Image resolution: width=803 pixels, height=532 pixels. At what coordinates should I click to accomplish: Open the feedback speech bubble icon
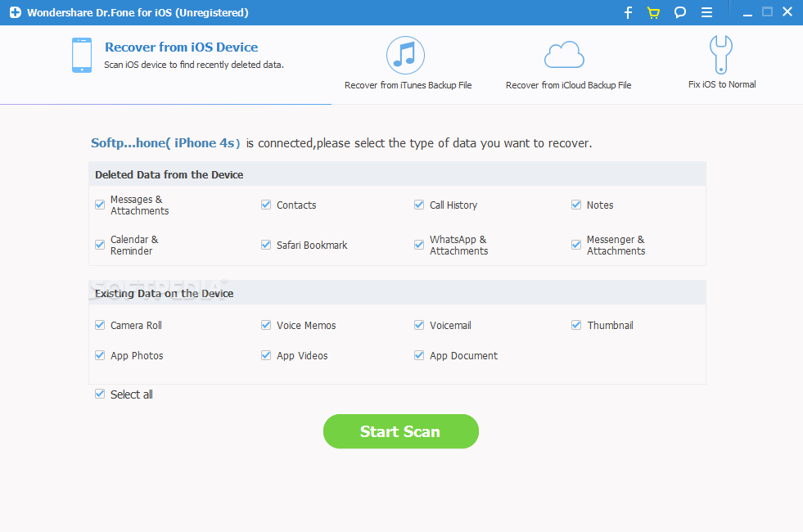tap(680, 12)
